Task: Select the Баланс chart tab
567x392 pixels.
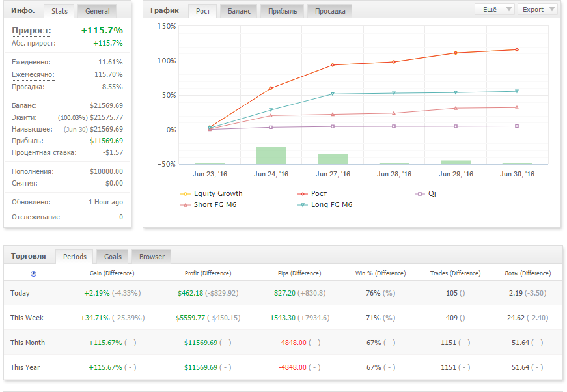Action: [239, 11]
